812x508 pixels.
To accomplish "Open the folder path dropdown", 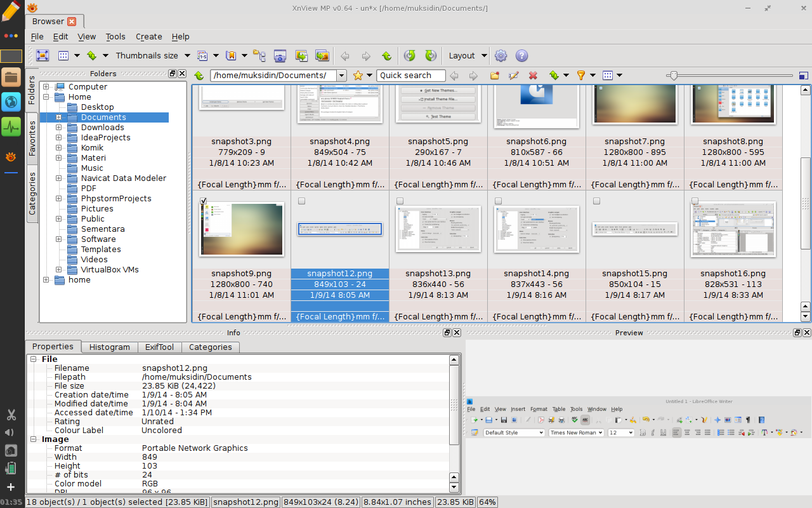I will 341,75.
